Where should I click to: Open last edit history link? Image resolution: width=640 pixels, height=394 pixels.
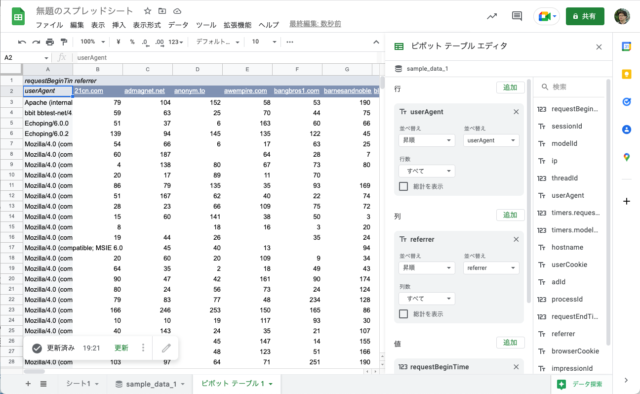pos(315,24)
